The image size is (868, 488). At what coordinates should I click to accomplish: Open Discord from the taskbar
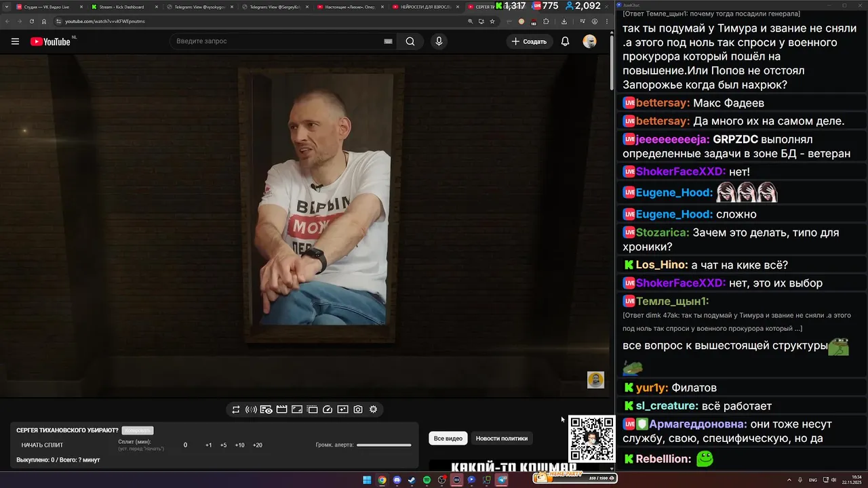click(397, 480)
